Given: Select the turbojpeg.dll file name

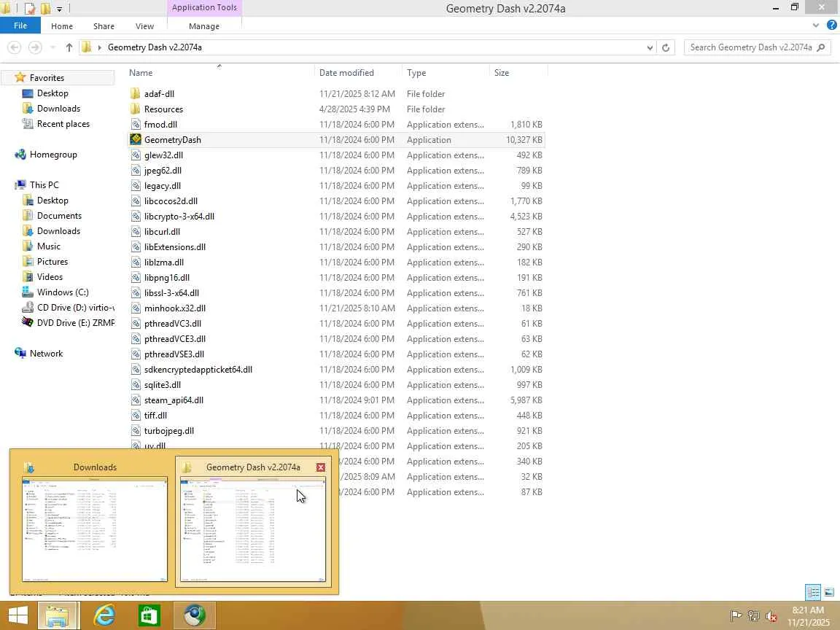Looking at the screenshot, I should point(168,431).
